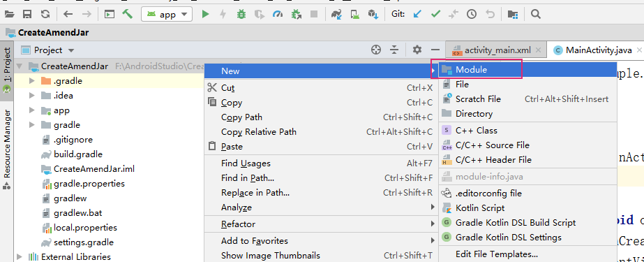Open the AVD Manager icon
This screenshot has width=644, height=262.
[355, 15]
